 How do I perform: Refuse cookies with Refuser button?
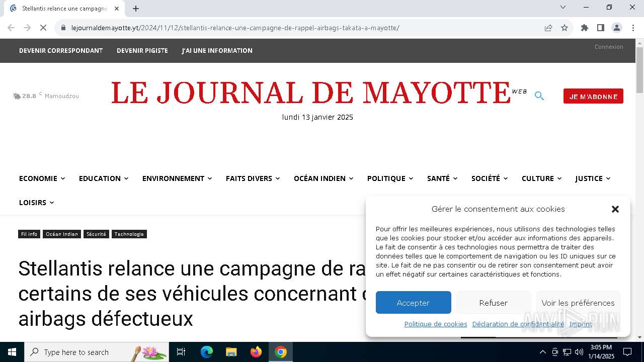pyautogui.click(x=493, y=303)
